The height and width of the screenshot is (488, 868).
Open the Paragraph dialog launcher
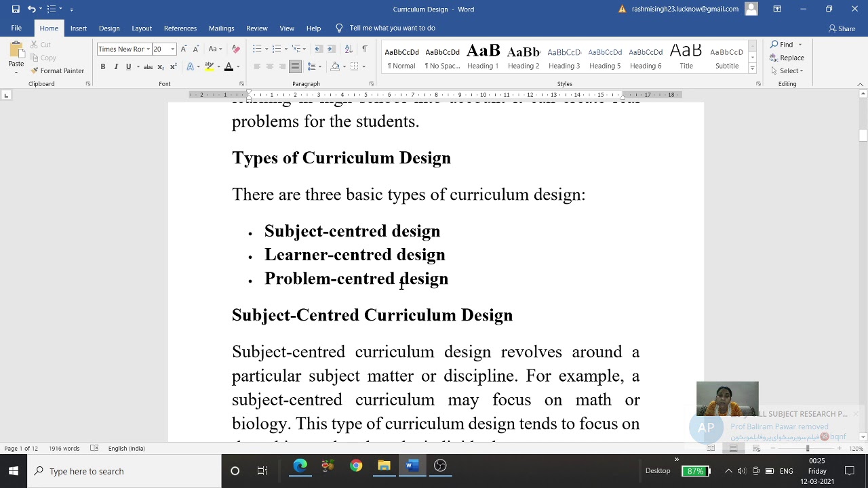click(371, 84)
